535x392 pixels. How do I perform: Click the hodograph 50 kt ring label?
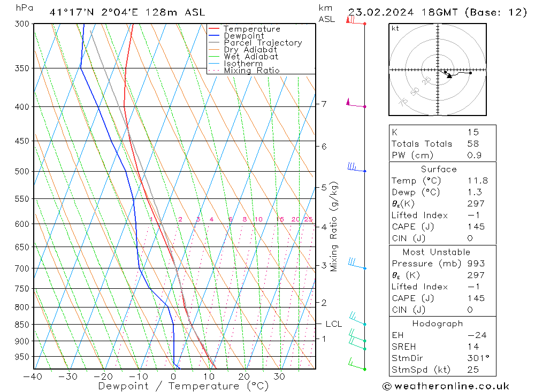tap(415, 91)
